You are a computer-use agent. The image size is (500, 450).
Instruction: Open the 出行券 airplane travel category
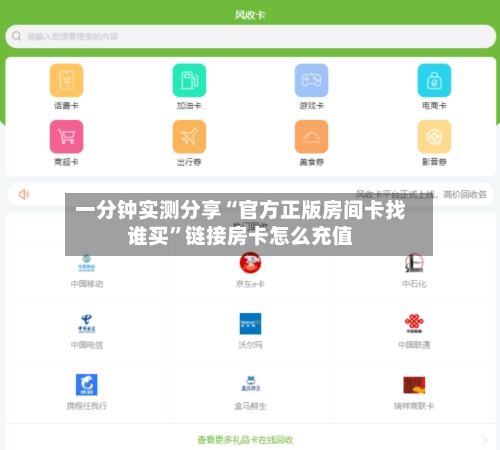(x=189, y=137)
